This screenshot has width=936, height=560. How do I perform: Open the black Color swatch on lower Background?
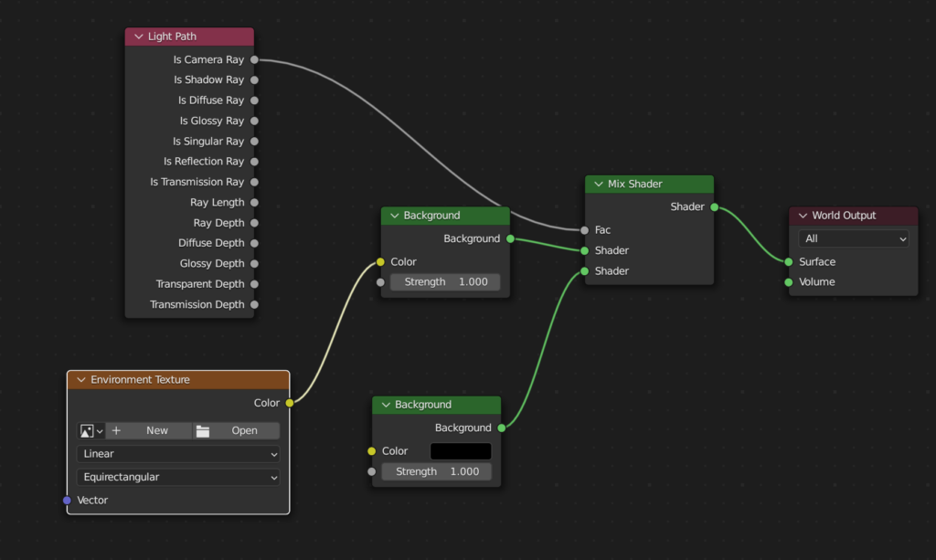click(461, 450)
